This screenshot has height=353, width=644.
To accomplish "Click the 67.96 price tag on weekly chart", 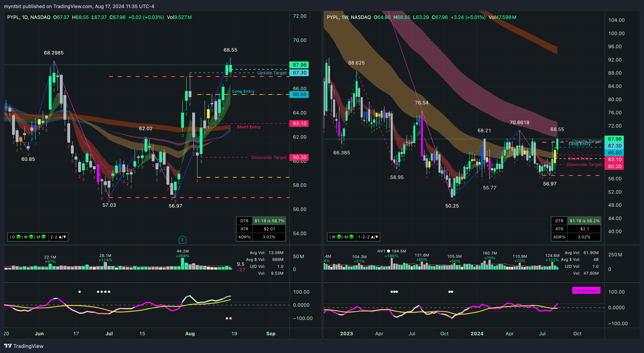I will pyautogui.click(x=614, y=139).
